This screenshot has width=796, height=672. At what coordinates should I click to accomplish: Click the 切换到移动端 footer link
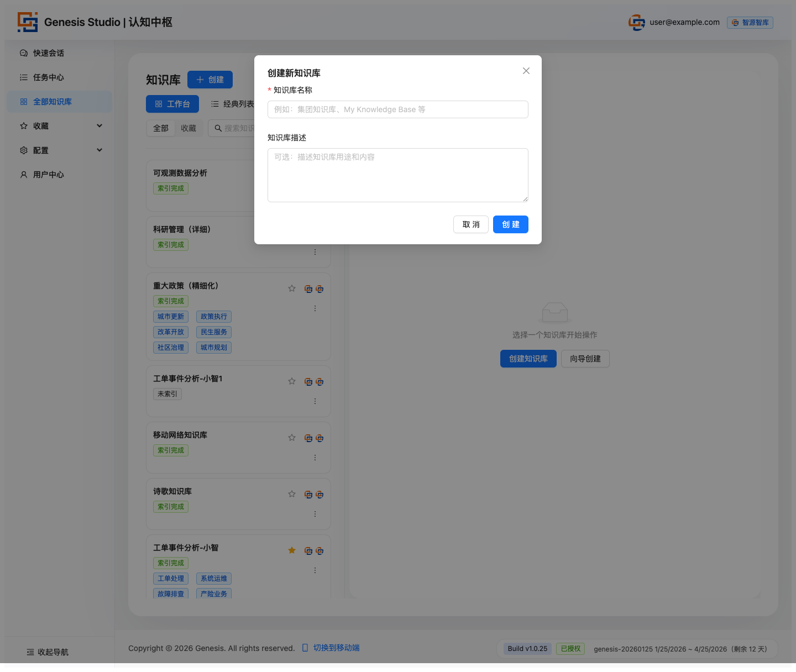pos(336,648)
